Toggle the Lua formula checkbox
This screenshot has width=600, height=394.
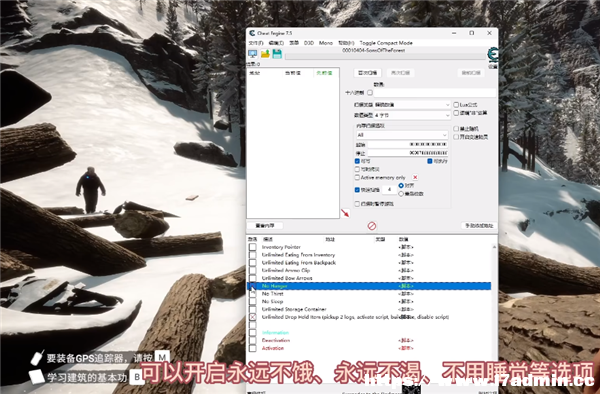coord(456,104)
